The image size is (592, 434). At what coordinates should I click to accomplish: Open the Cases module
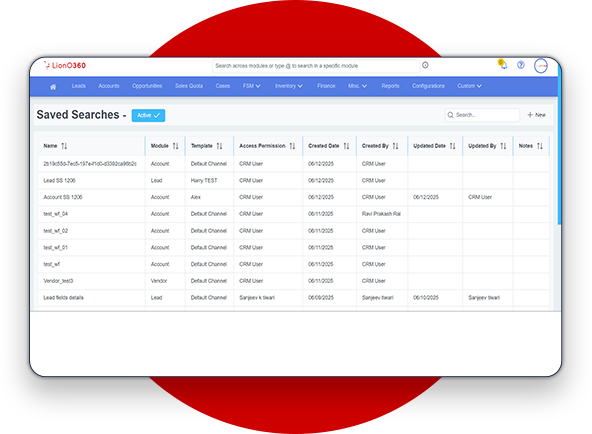[x=223, y=86]
